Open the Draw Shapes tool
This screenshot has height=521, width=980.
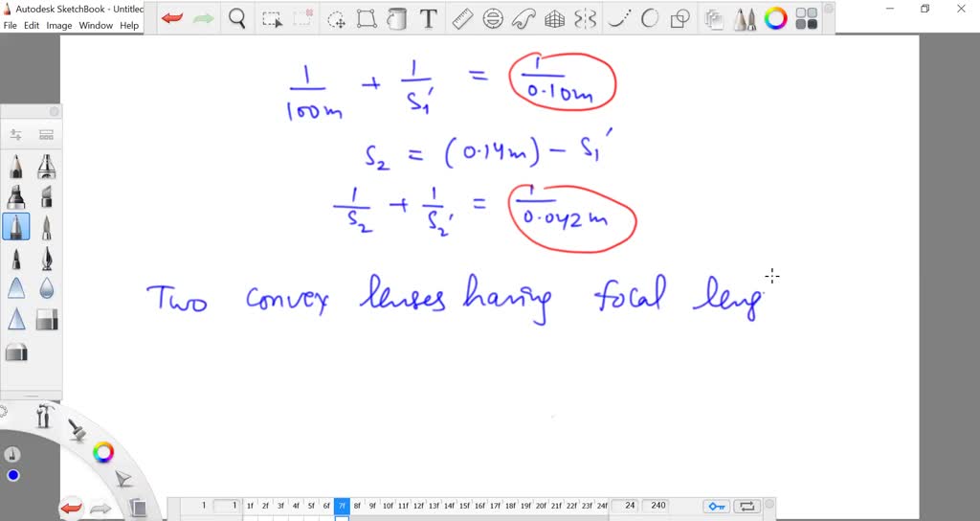[679, 19]
